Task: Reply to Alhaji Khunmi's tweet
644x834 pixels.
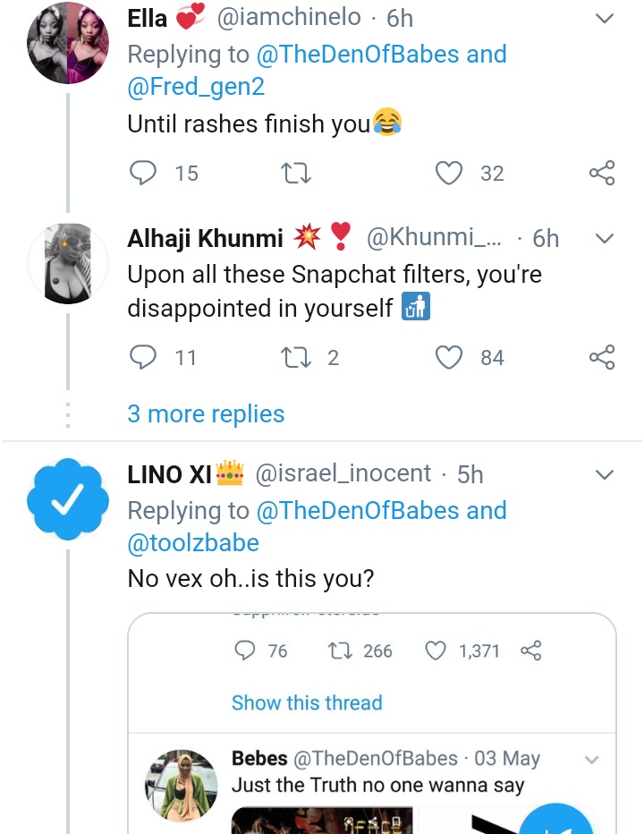Action: click(x=143, y=358)
